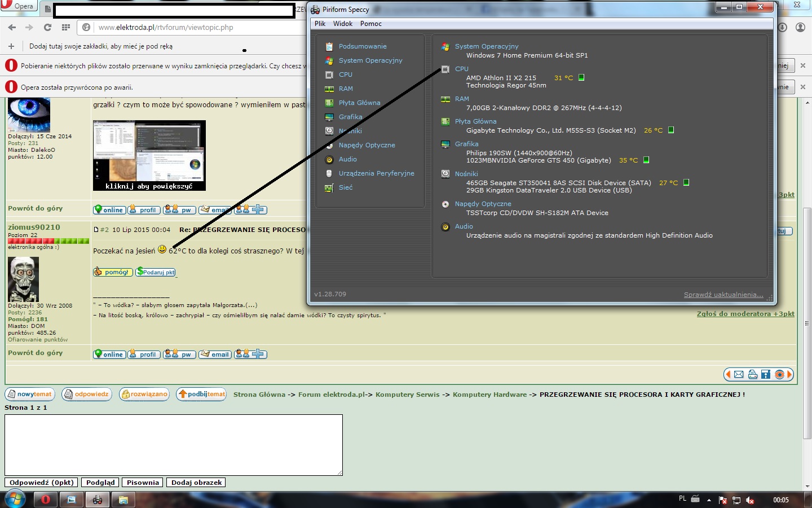Open the Windows Start menu
This screenshot has height=508, width=812.
pos(15,500)
